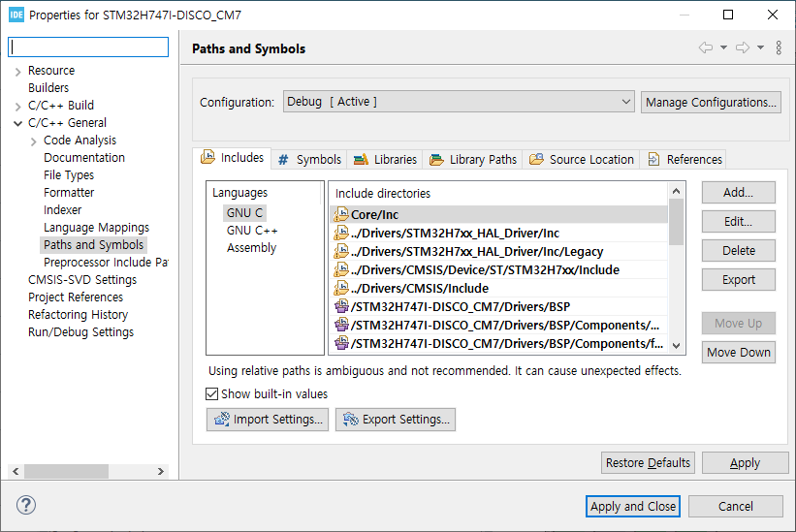Open the forward history dropdown arrow

(760, 47)
